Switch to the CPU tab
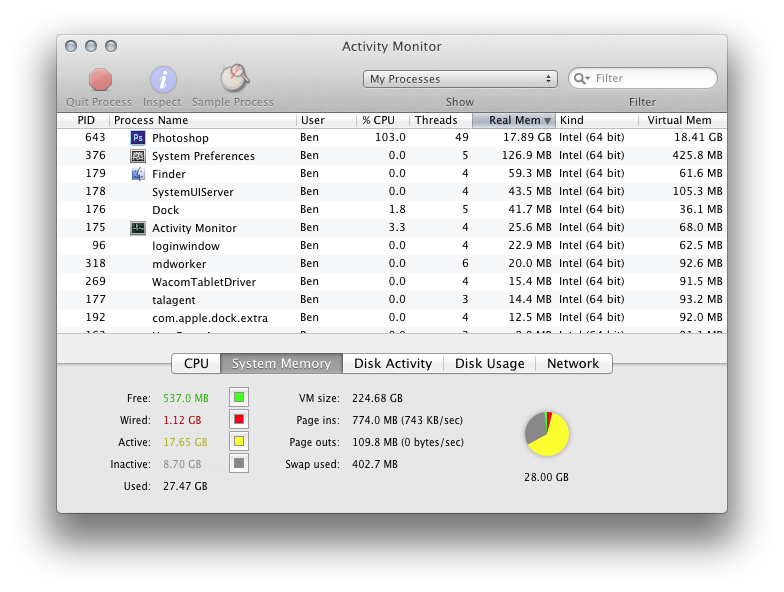Viewport: 784px width, 592px height. click(x=196, y=364)
